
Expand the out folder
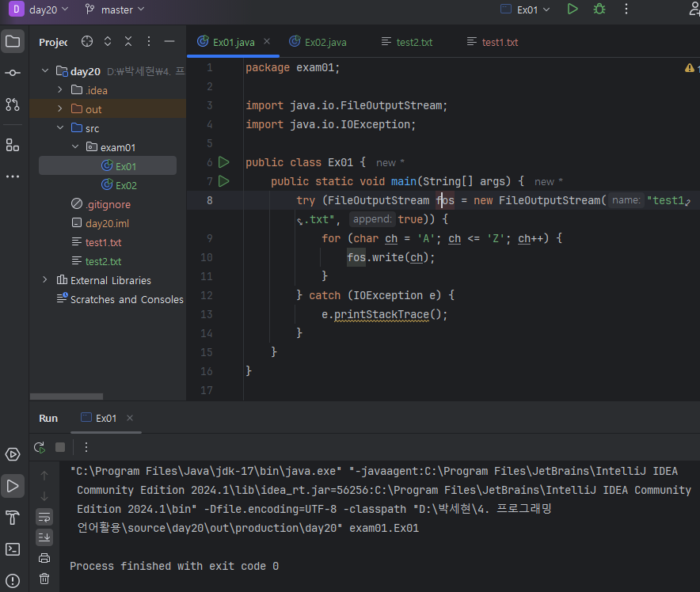click(60, 109)
